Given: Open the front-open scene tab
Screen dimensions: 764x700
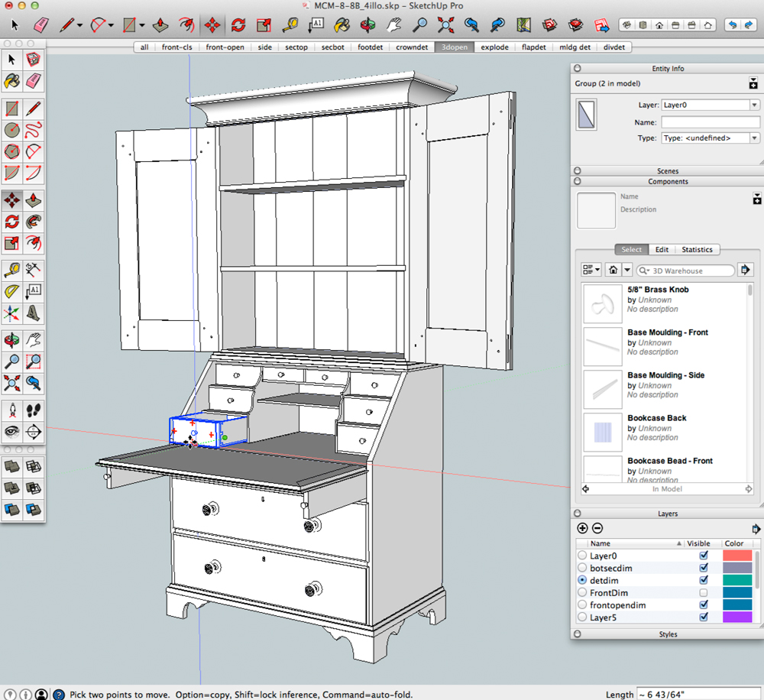Looking at the screenshot, I should 225,47.
